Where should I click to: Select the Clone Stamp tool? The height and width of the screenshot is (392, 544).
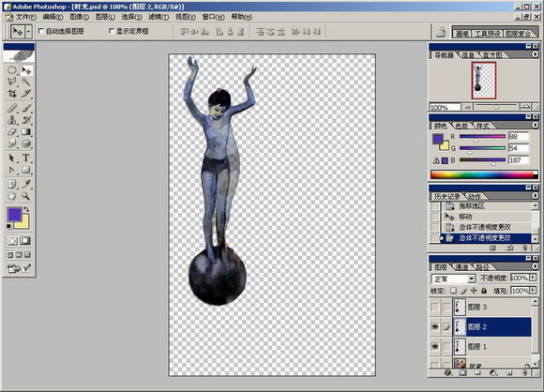pos(12,120)
